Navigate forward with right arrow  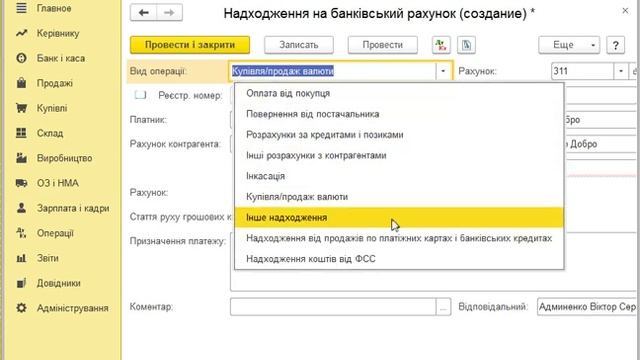click(169, 13)
